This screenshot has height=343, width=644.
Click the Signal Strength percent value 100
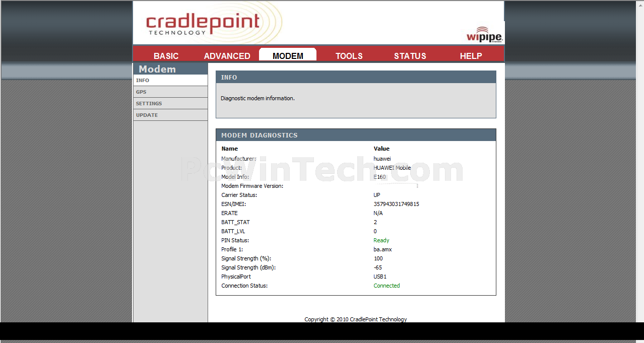378,258
